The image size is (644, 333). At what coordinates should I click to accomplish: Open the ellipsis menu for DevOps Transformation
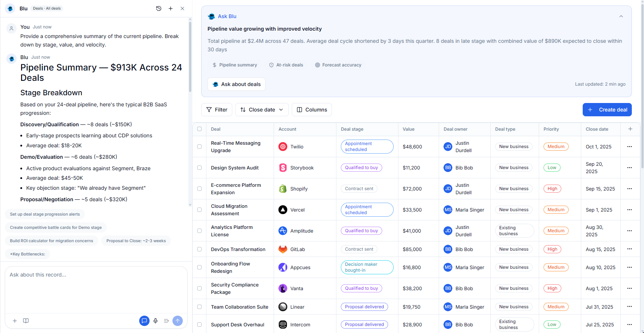[x=630, y=249]
